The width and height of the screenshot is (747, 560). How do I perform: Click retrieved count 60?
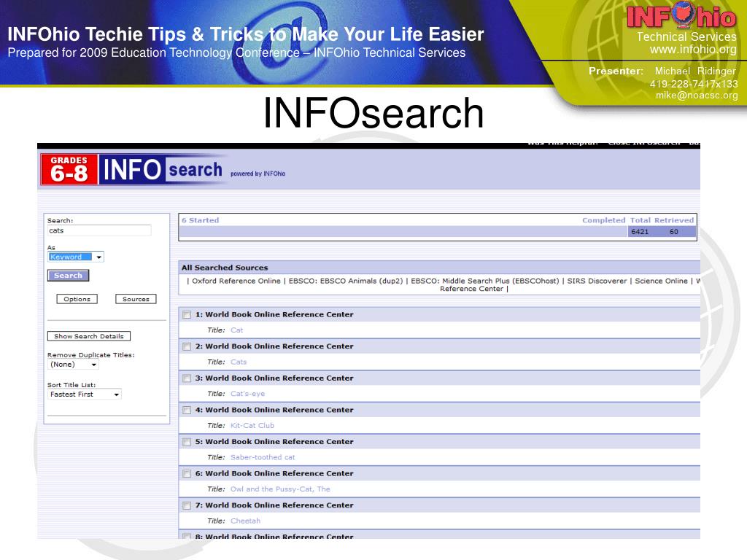coord(673,232)
